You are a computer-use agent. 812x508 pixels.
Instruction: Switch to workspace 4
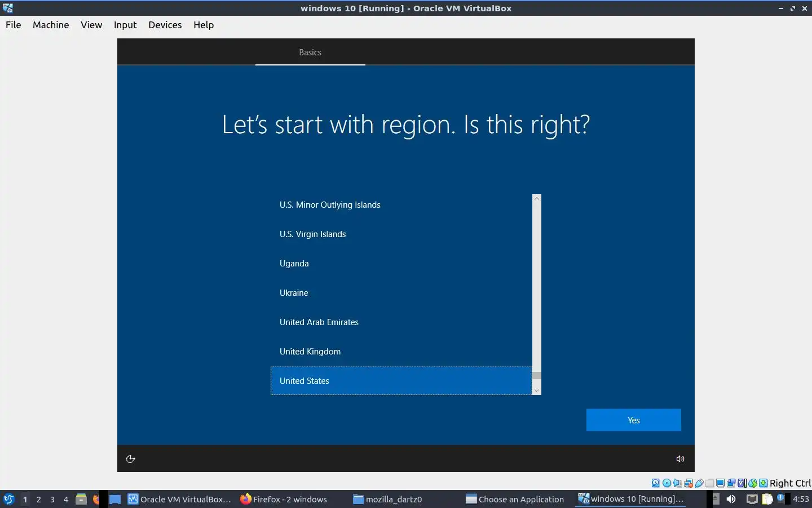(x=66, y=500)
